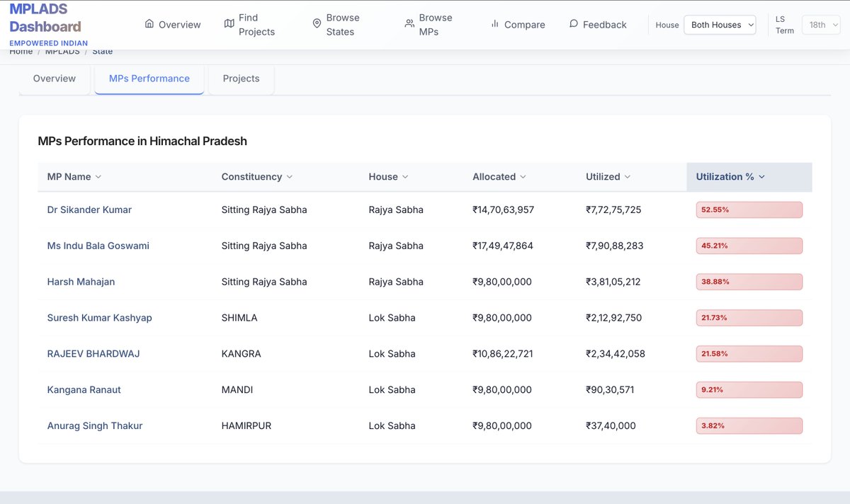Click utilized amount ₹3,81,05,212
The width and height of the screenshot is (850, 504).
613,282
